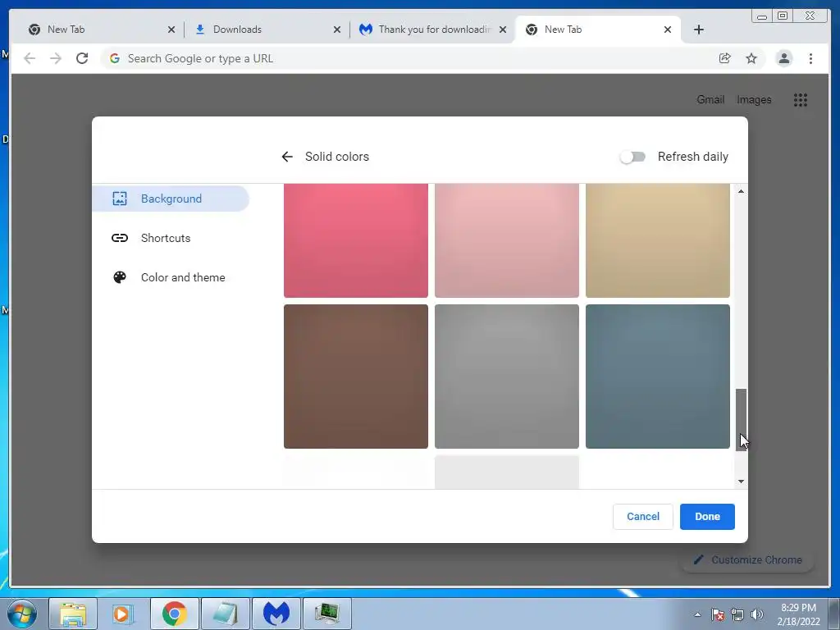Choose the tan beige solid color
The height and width of the screenshot is (630, 840).
point(658,240)
